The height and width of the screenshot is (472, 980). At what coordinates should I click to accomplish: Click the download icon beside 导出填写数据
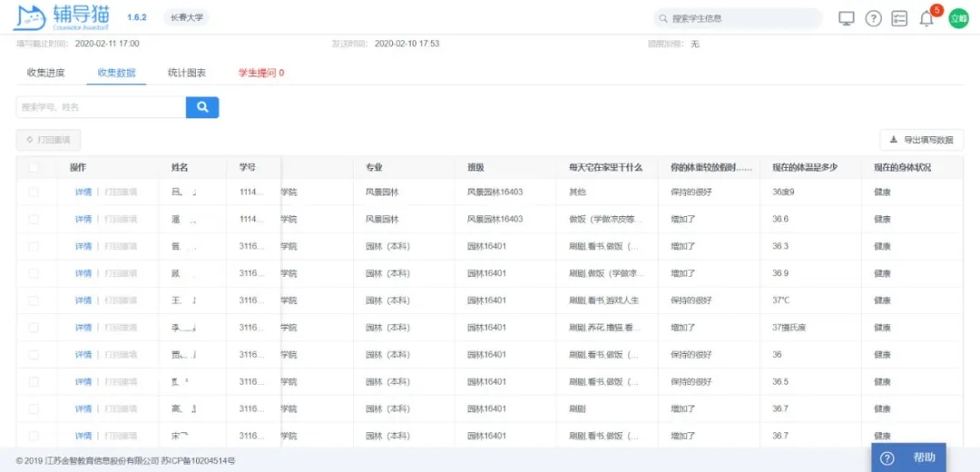894,140
